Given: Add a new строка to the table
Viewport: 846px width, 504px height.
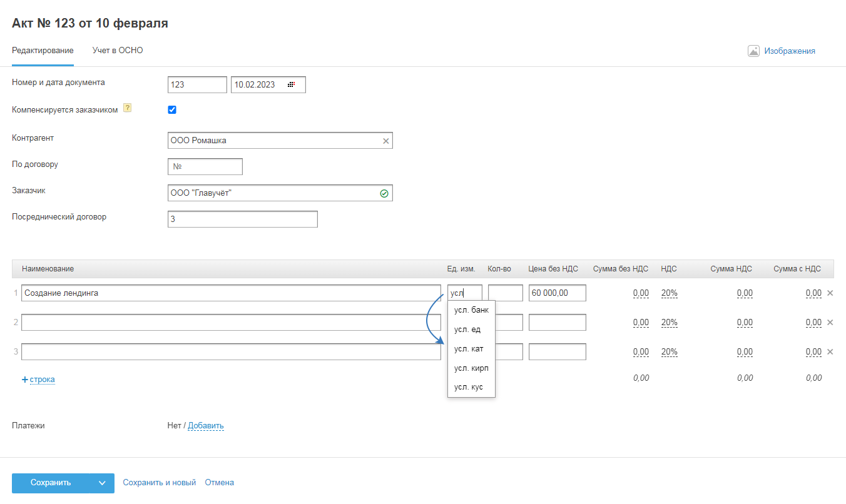Looking at the screenshot, I should (39, 380).
